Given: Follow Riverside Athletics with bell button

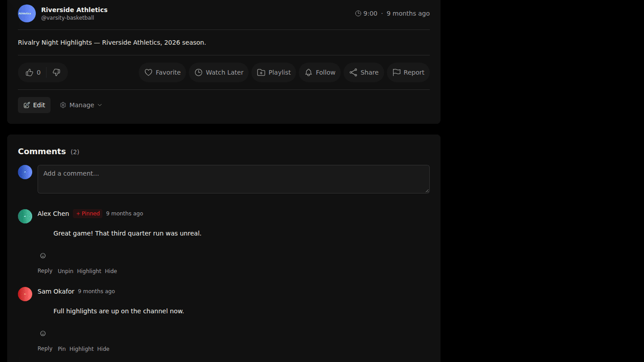Looking at the screenshot, I should coord(320,72).
